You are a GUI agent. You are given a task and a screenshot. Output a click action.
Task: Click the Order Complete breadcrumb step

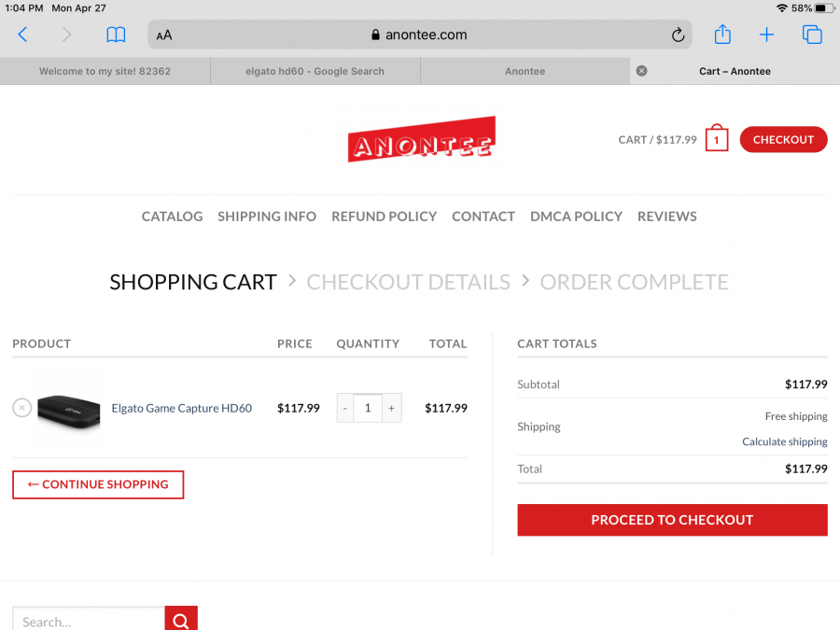click(x=635, y=282)
